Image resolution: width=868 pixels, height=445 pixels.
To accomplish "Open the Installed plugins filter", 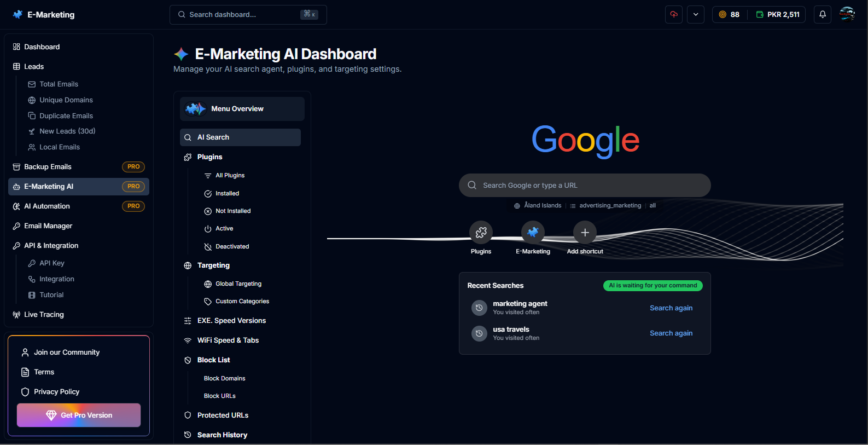I will pyautogui.click(x=227, y=194).
